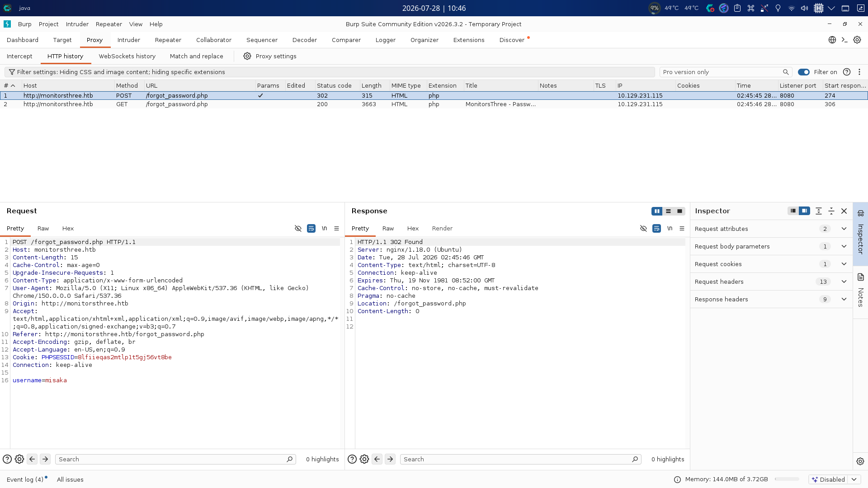Open Proxy settings gear icon

pos(247,56)
